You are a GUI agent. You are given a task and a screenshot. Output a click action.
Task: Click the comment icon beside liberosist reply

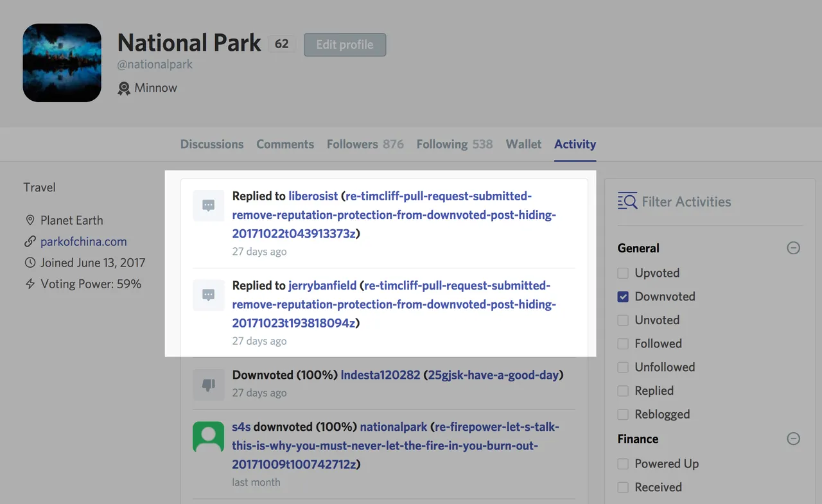[x=209, y=205]
